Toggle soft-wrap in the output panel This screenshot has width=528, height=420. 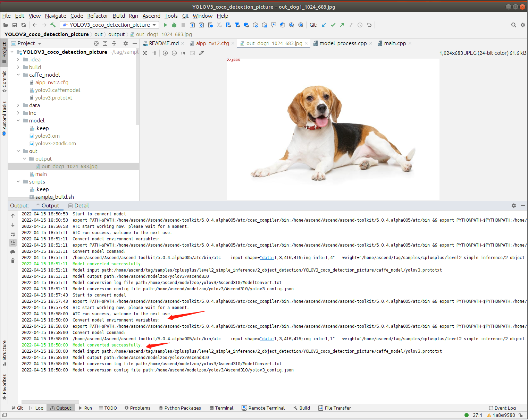pyautogui.click(x=13, y=234)
